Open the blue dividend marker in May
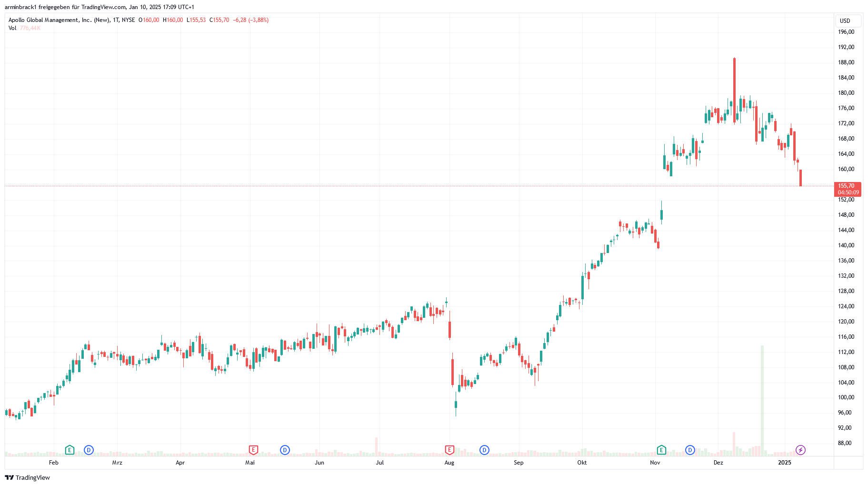868x486 pixels. pos(285,450)
